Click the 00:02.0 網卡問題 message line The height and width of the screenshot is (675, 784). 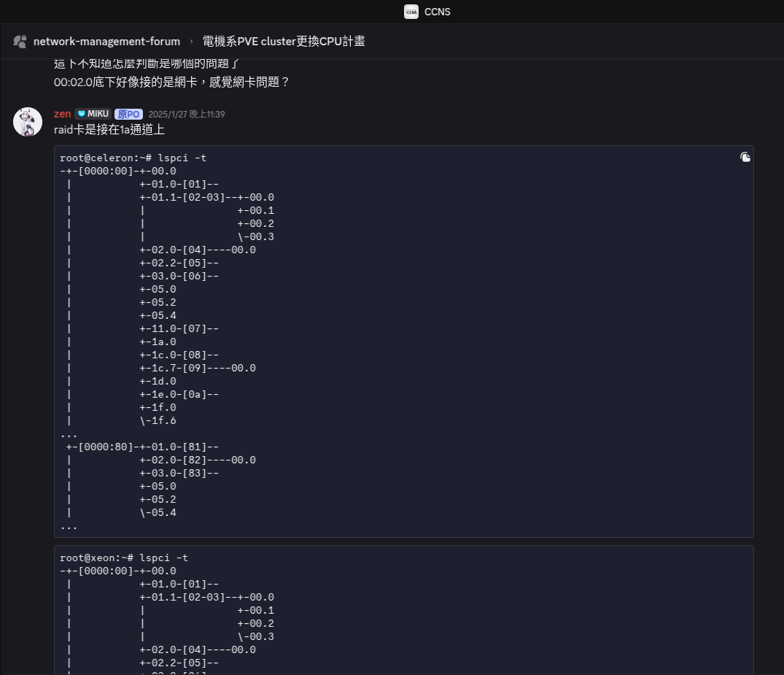pos(171,82)
